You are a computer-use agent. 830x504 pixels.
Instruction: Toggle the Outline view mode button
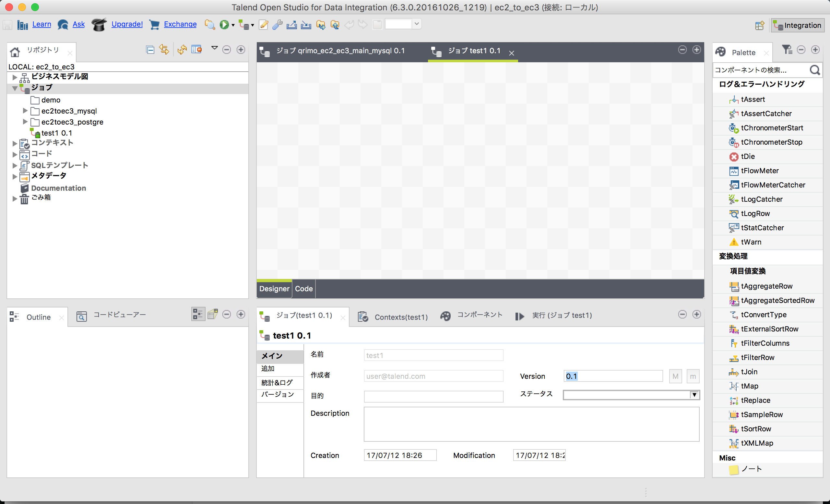198,314
